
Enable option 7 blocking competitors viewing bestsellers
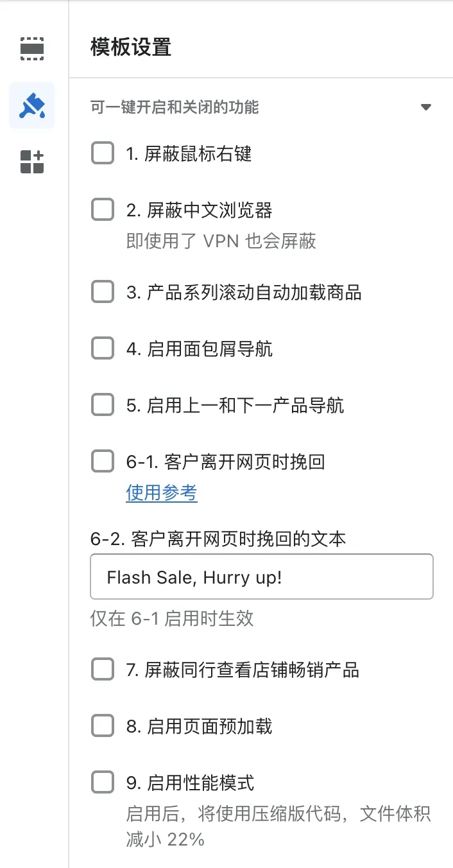coord(102,669)
